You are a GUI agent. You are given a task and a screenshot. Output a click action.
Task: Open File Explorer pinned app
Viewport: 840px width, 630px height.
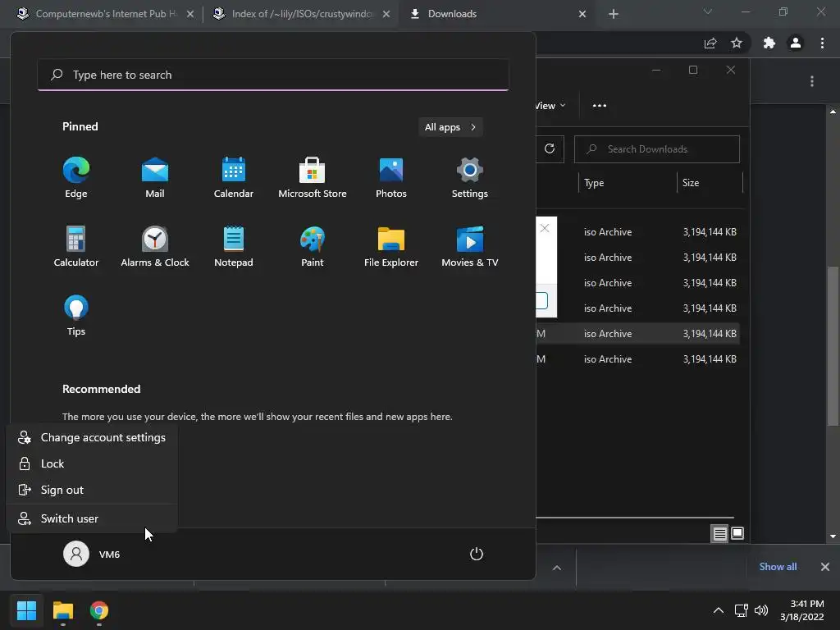pos(391,246)
